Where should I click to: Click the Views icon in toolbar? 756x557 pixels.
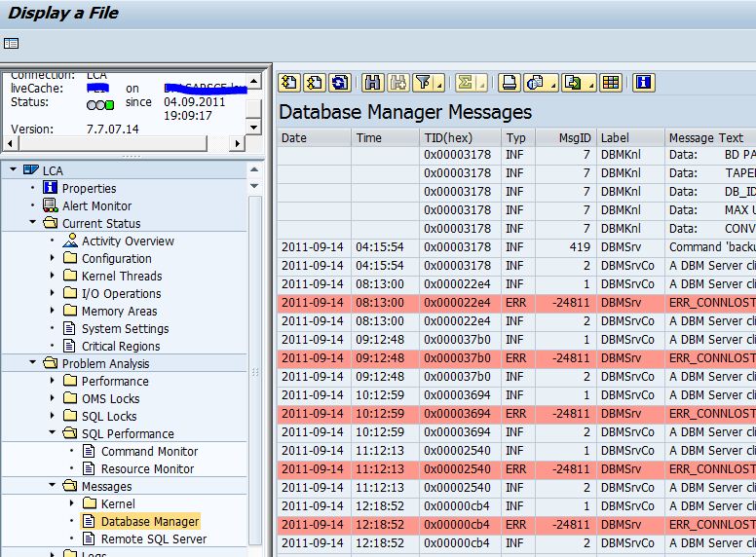(x=535, y=83)
